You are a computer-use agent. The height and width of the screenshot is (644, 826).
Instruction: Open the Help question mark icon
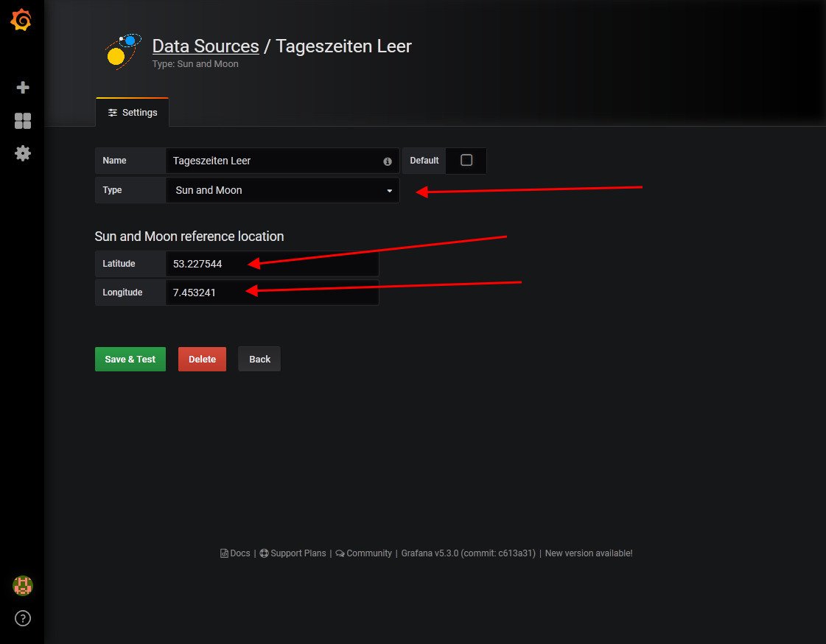click(x=23, y=618)
